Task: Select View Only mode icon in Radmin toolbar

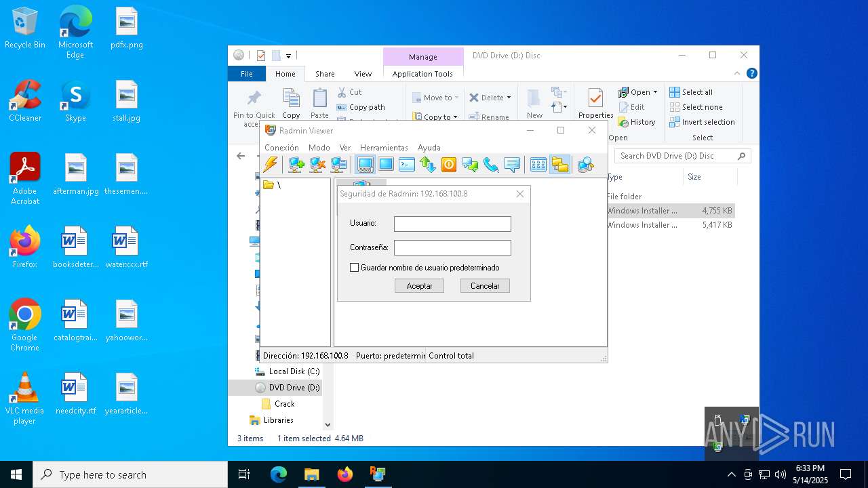Action: [x=386, y=165]
